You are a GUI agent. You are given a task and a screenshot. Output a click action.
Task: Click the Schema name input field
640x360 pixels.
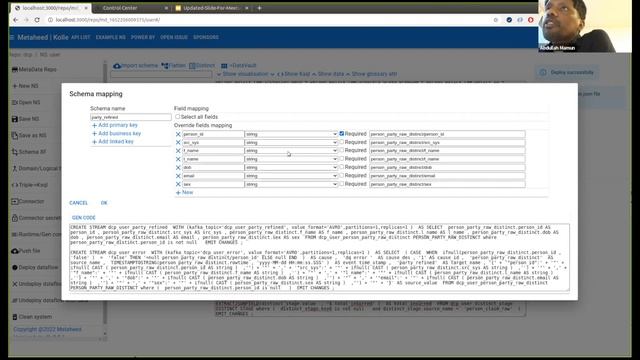(131, 117)
